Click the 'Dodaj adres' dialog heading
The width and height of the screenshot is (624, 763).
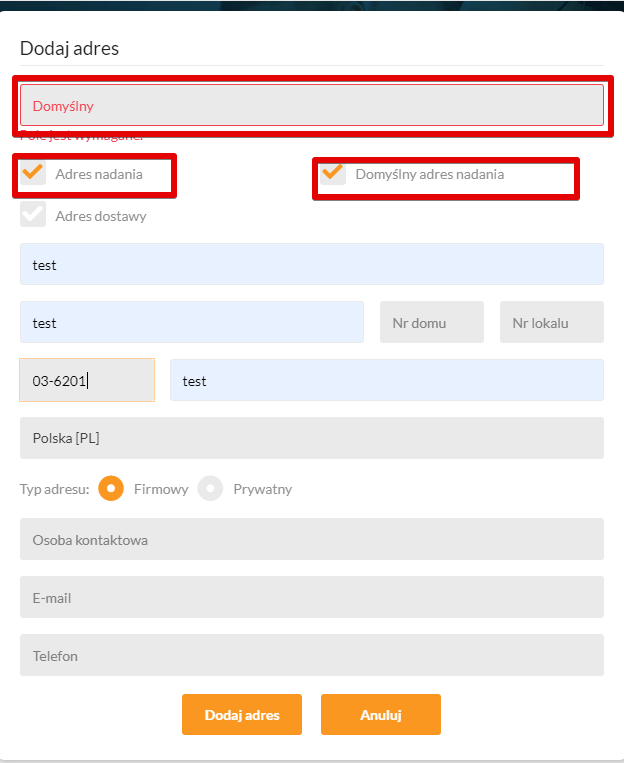[x=70, y=48]
